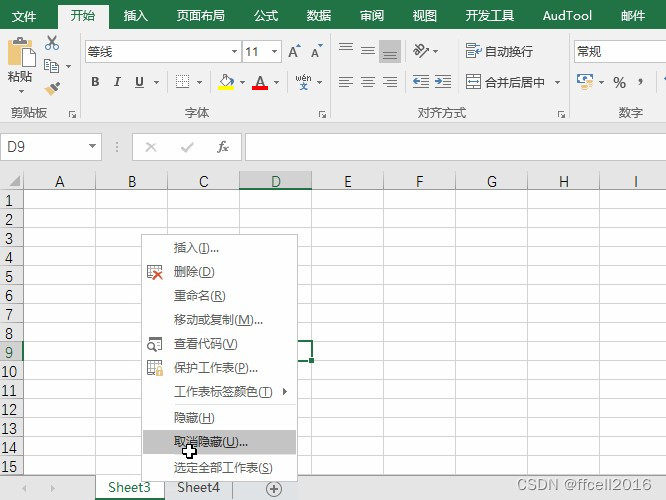Open the 文件 tab
Screen dimensions: 666x500
point(24,16)
